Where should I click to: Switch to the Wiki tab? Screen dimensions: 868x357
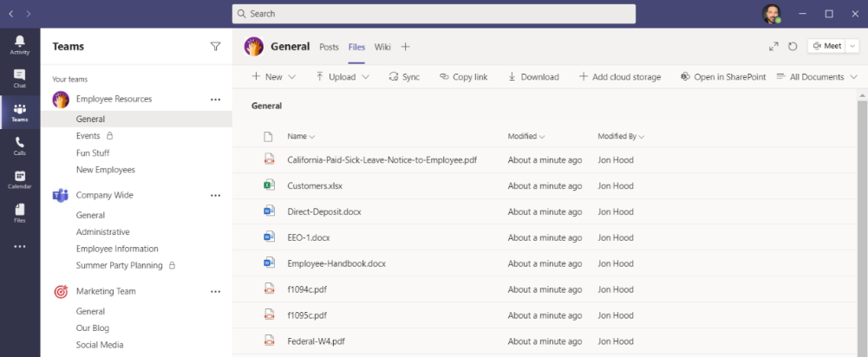[x=382, y=47]
